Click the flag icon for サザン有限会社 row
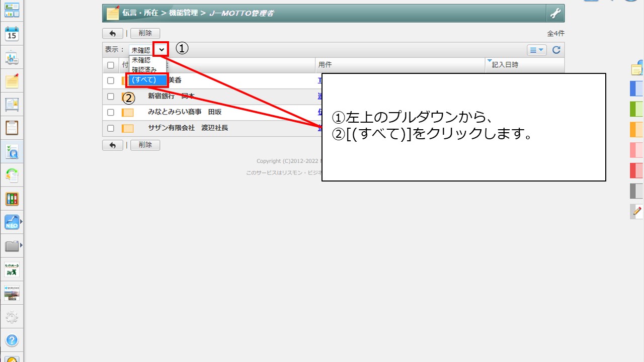The height and width of the screenshot is (362, 644). click(x=128, y=128)
